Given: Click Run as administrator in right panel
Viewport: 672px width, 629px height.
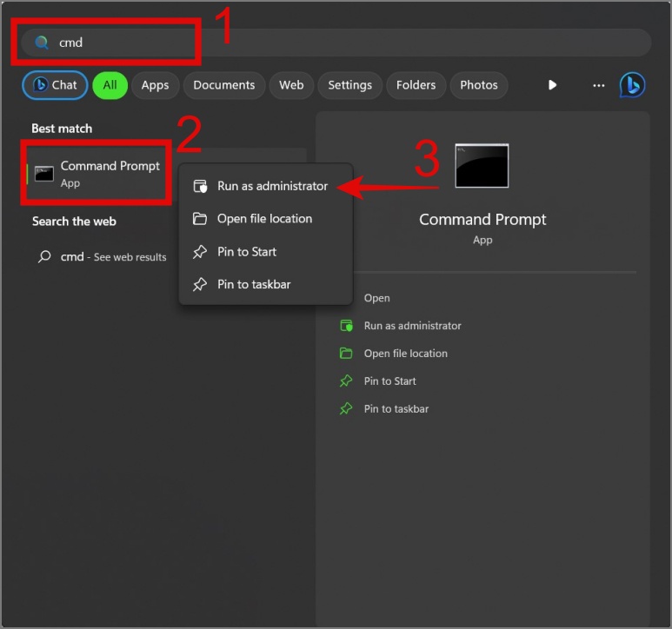Looking at the screenshot, I should point(412,326).
